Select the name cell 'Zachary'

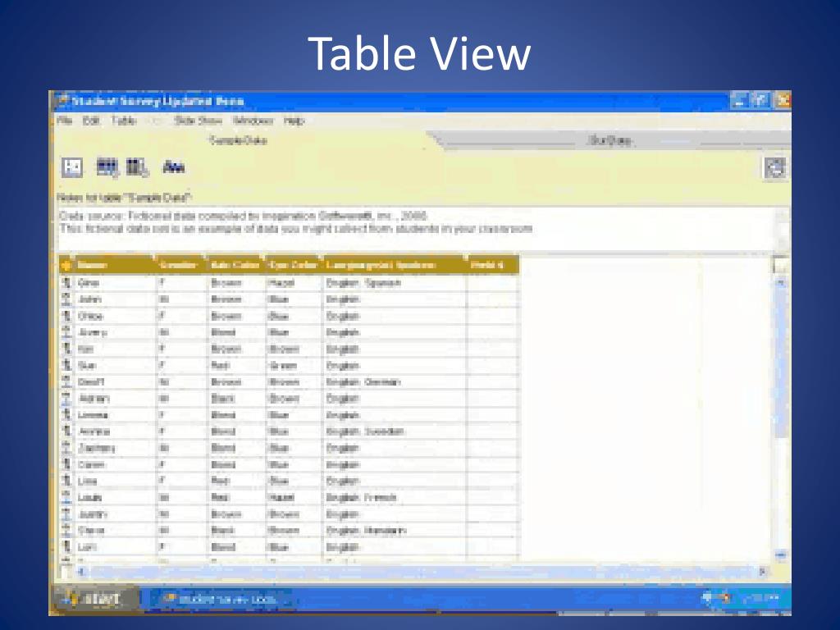(x=115, y=448)
